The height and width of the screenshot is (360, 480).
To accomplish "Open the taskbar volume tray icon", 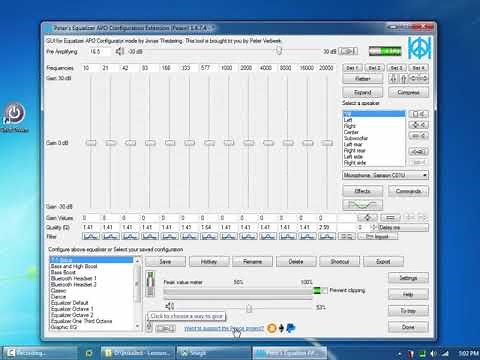I will [x=433, y=353].
